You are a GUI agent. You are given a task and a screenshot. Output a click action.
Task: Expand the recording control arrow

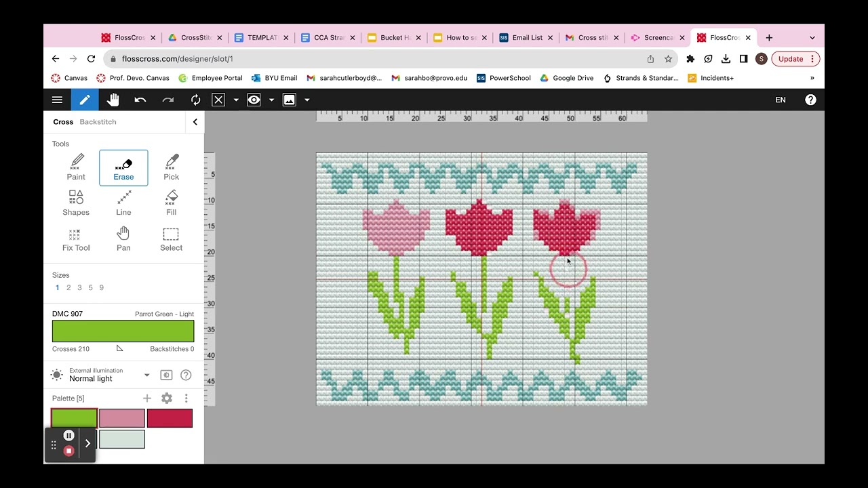[x=87, y=443]
